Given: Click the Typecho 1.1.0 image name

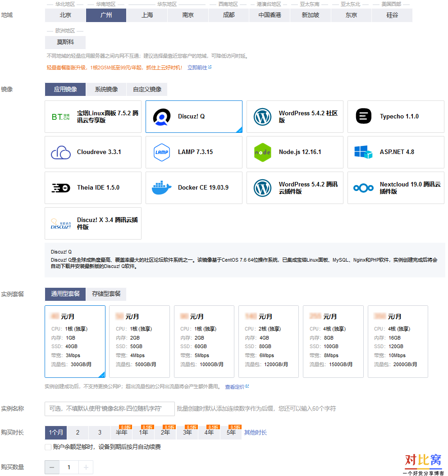Looking at the screenshot, I should (x=399, y=116).
